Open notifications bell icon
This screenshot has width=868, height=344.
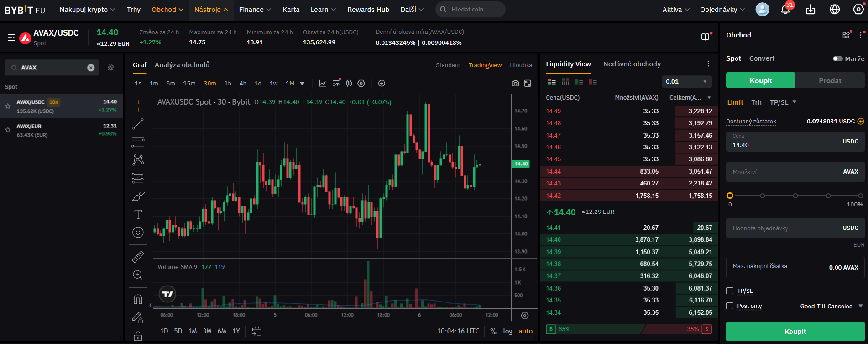coord(785,10)
